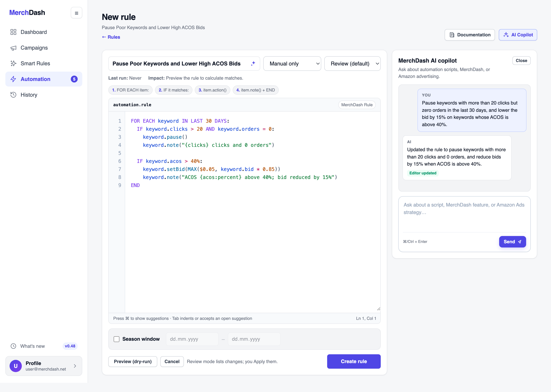The image size is (551, 392).
Task: Click the 'Editor updated' tag
Action: (x=423, y=173)
